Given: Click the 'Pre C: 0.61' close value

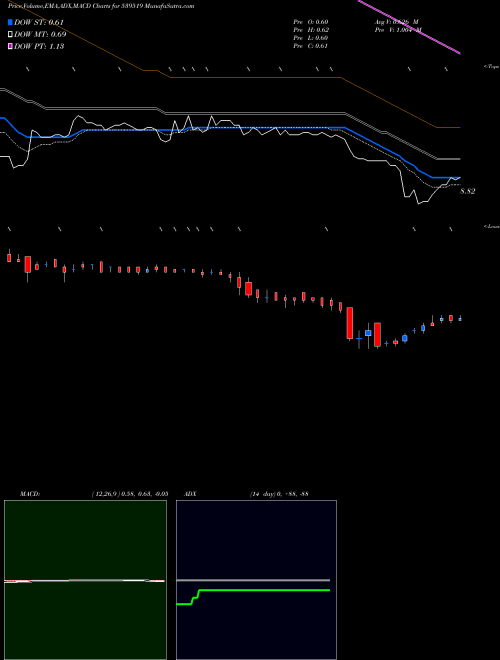Looking at the screenshot, I should pos(311,46).
